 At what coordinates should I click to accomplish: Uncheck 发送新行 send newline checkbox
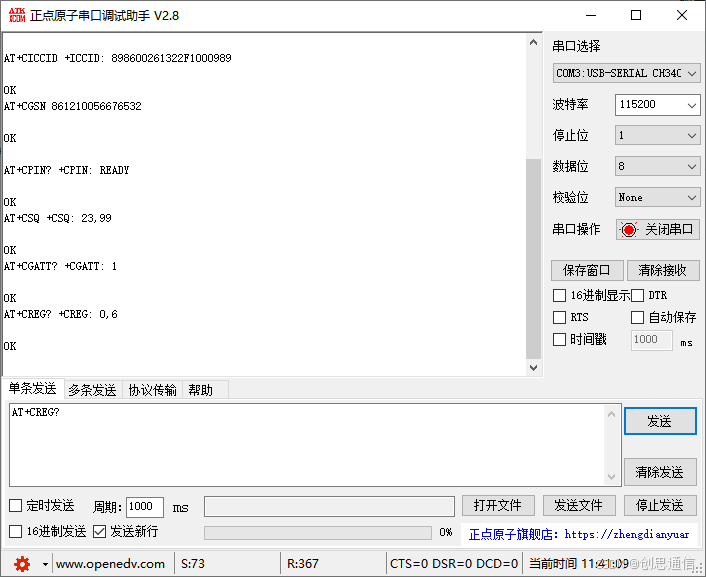pos(100,532)
